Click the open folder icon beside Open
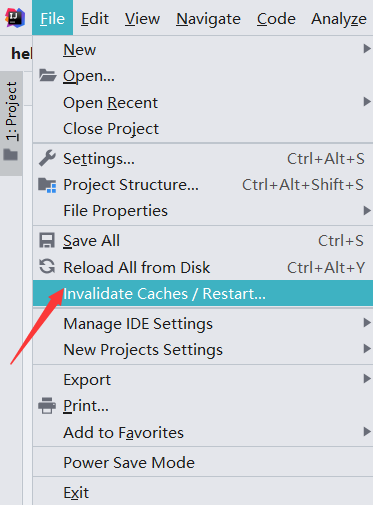The width and height of the screenshot is (373, 505). [47, 75]
